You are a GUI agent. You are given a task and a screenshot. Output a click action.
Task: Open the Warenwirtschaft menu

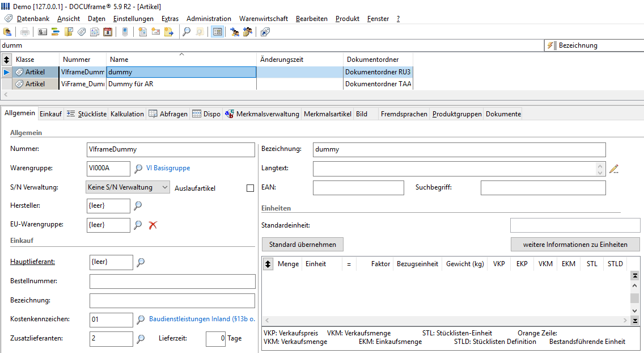pyautogui.click(x=264, y=19)
